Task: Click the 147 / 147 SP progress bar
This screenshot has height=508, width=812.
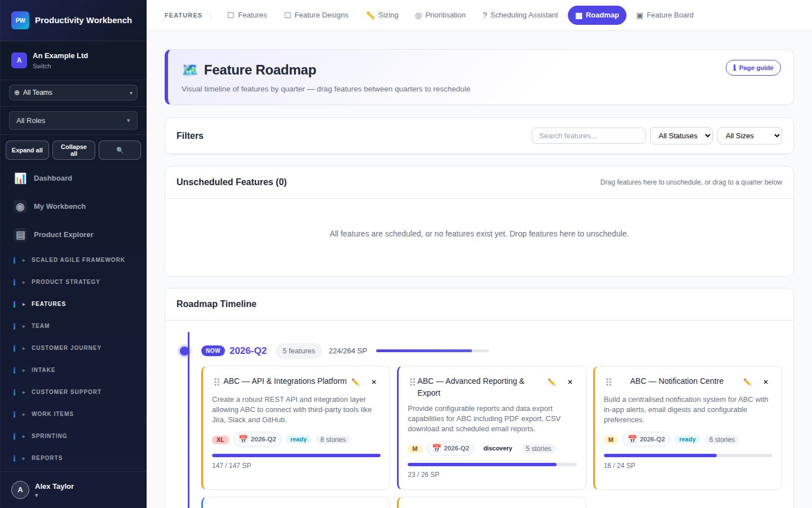Action: click(x=296, y=455)
